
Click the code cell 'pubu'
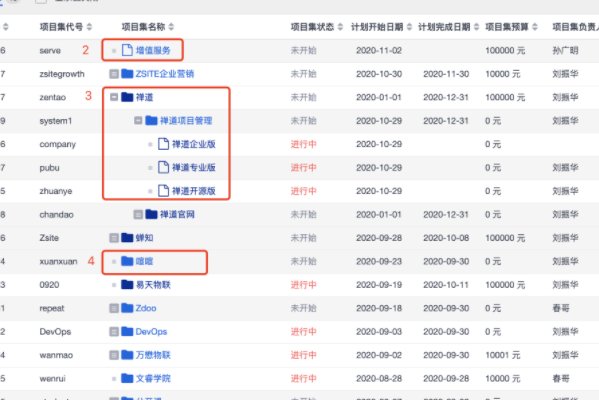point(49,168)
